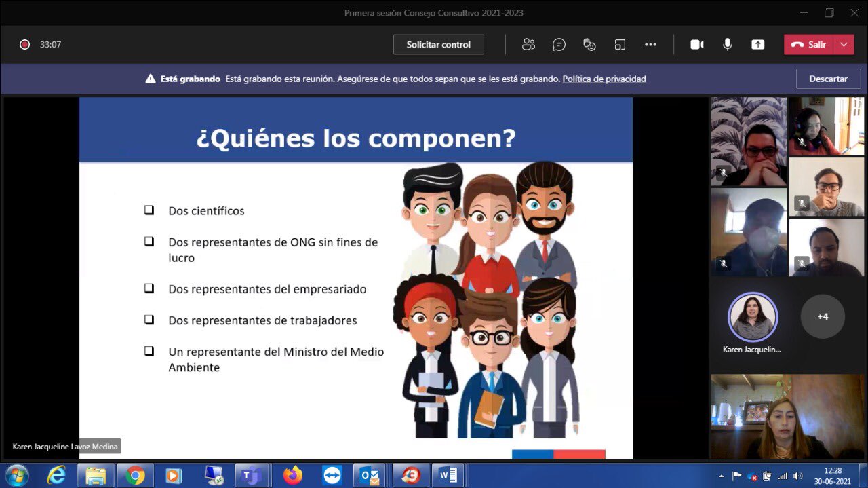Click the muted mic indicator on top-left participant
The height and width of the screenshot is (488, 868).
[722, 173]
